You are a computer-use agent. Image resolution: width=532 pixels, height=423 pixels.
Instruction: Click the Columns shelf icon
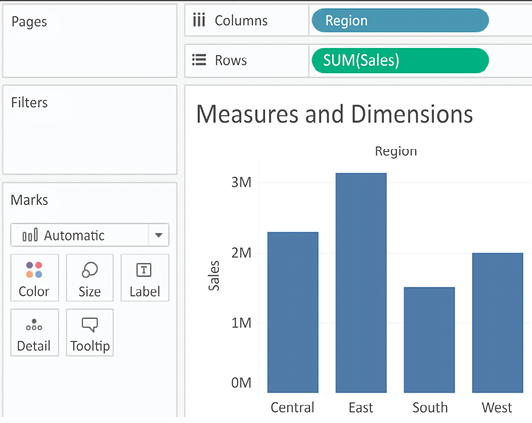[199, 20]
